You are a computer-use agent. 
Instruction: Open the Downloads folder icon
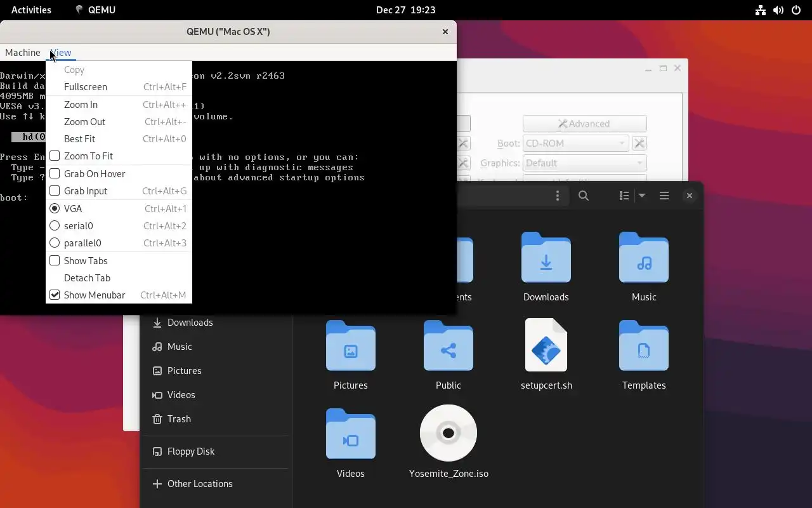point(546,257)
